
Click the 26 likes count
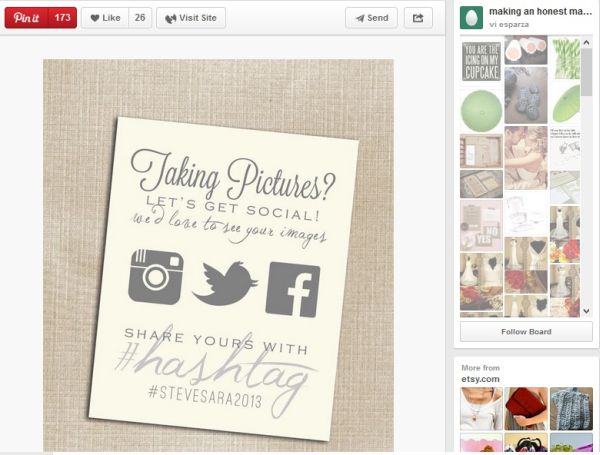pyautogui.click(x=140, y=18)
